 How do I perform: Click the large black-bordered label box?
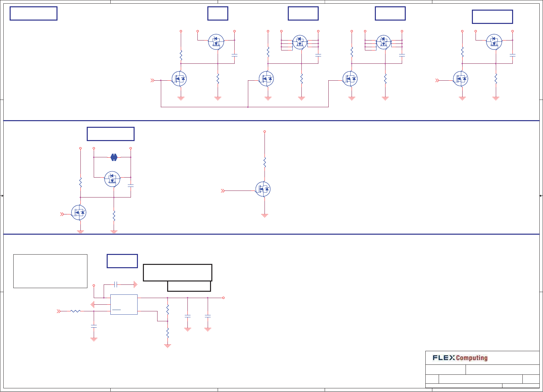[177, 273]
